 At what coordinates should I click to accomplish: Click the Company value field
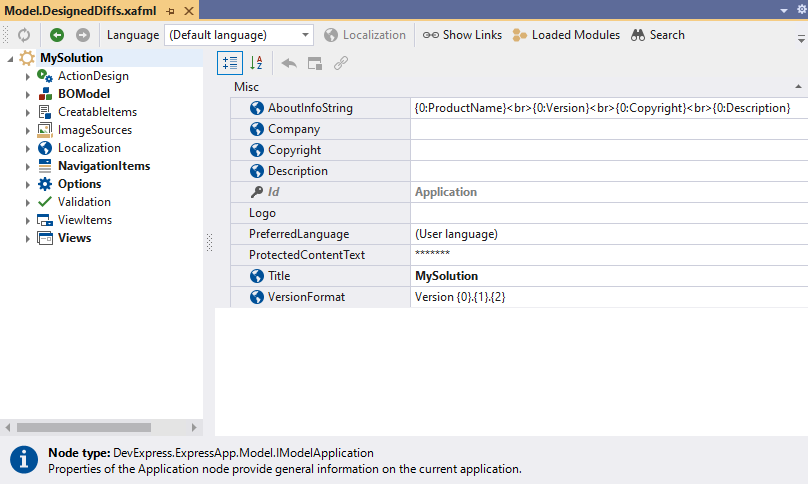pos(609,129)
